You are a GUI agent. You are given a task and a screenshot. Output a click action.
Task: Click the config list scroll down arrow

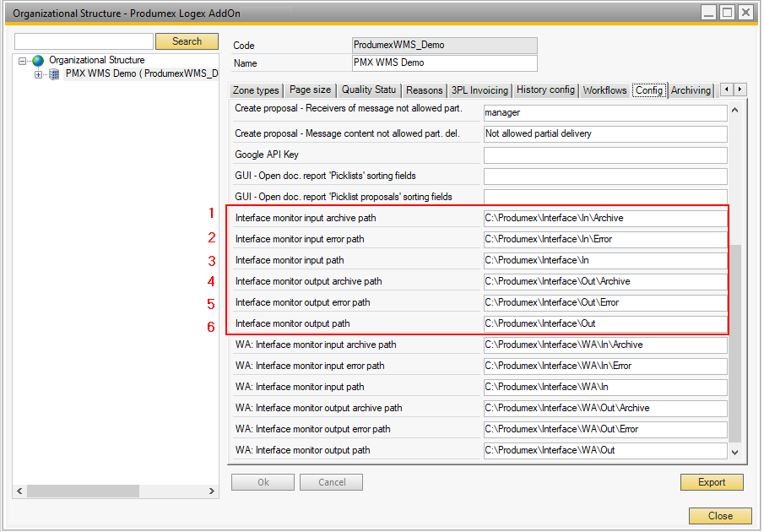[x=734, y=453]
